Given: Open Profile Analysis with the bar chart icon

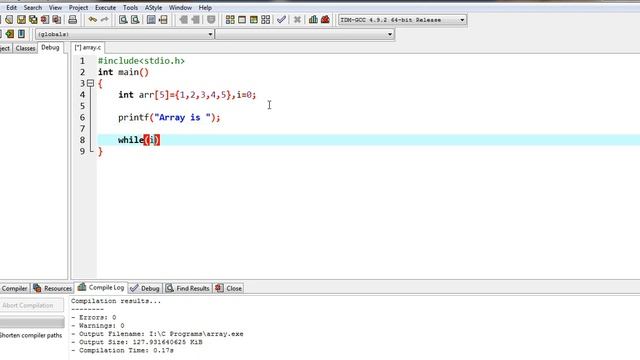Looking at the screenshot, I should tap(313, 20).
